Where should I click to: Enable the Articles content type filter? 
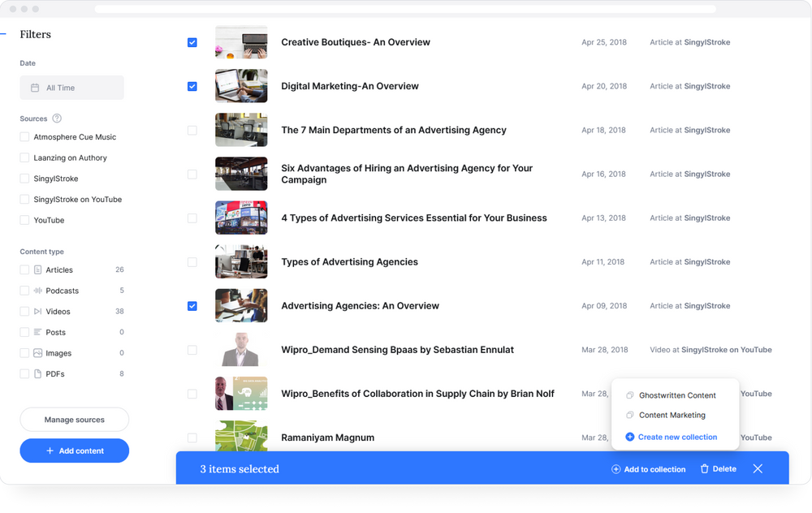click(24, 269)
